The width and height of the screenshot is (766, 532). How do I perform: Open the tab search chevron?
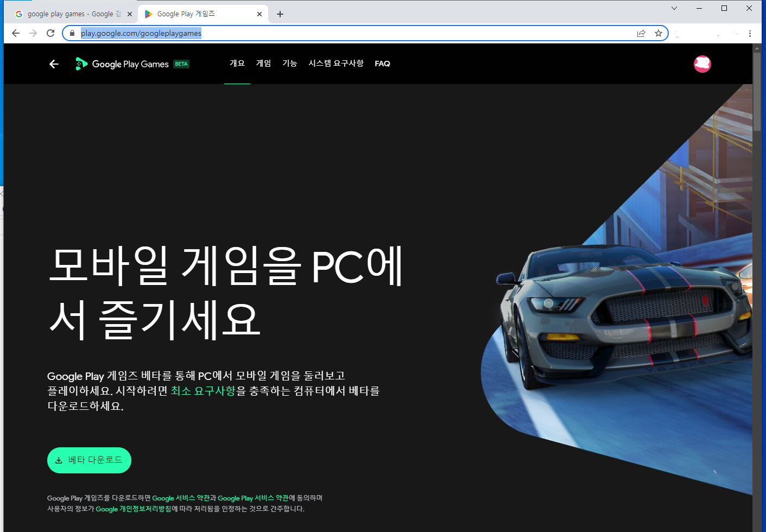pyautogui.click(x=674, y=8)
